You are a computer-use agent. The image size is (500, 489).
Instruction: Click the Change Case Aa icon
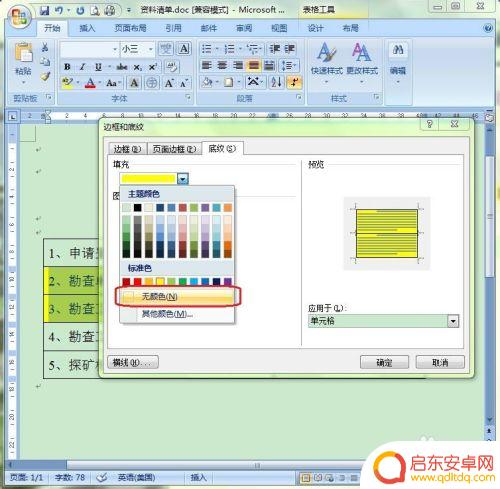coord(111,83)
